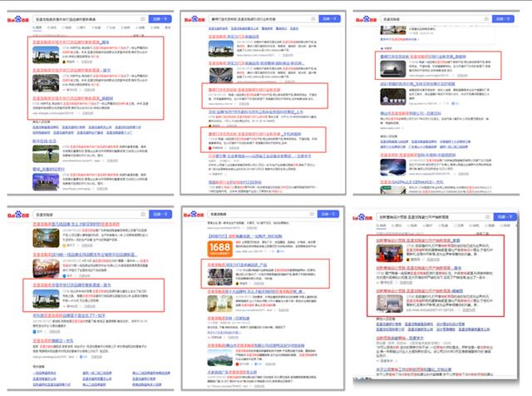Open the result title above the first building thumbnail, top-left
The image size is (532, 396).
pyautogui.click(x=71, y=42)
